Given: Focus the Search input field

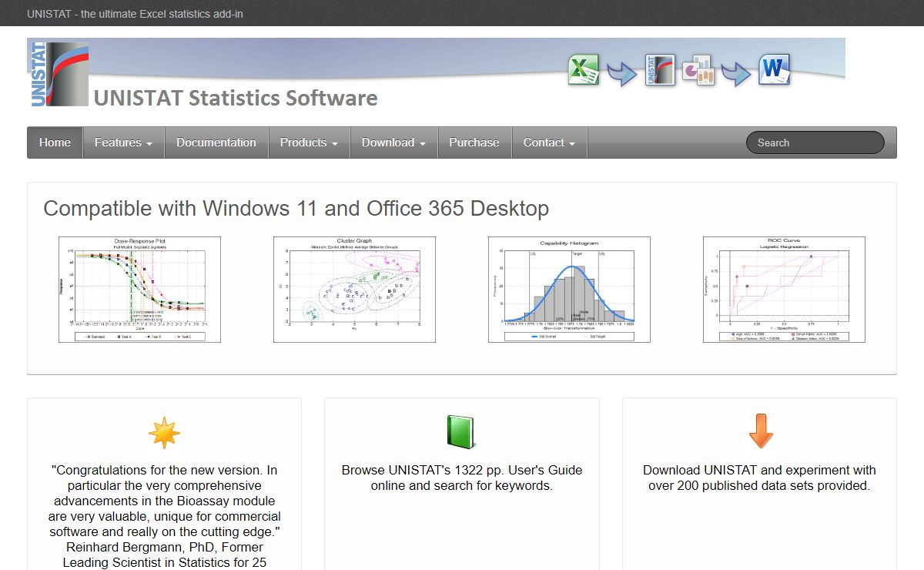Looking at the screenshot, I should pos(815,142).
